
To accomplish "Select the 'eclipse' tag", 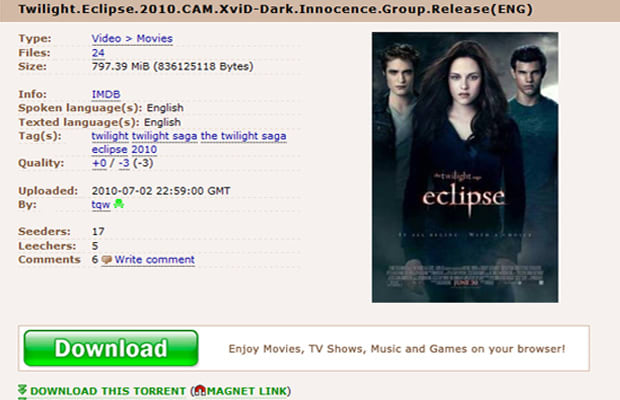I will point(110,149).
